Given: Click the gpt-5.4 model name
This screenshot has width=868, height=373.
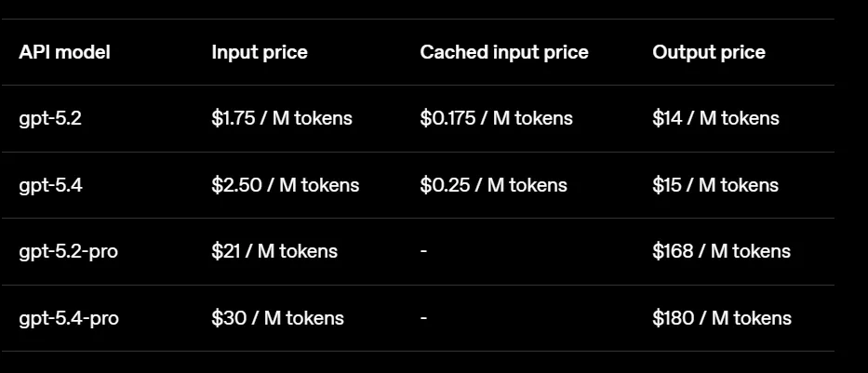Looking at the screenshot, I should 50,185.
